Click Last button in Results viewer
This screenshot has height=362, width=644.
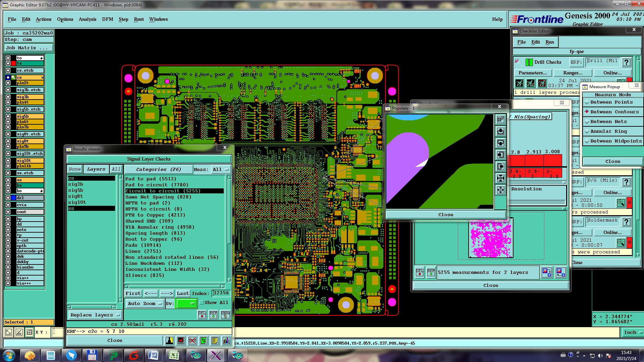click(x=183, y=294)
